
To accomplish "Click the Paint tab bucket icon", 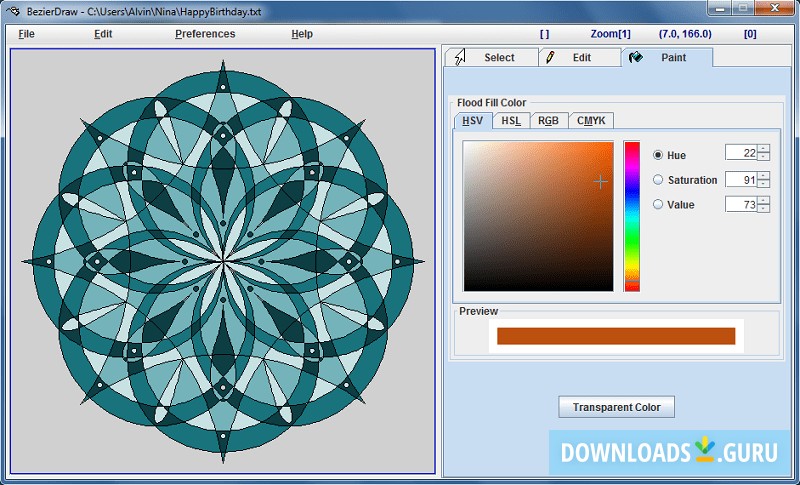I will [x=636, y=58].
